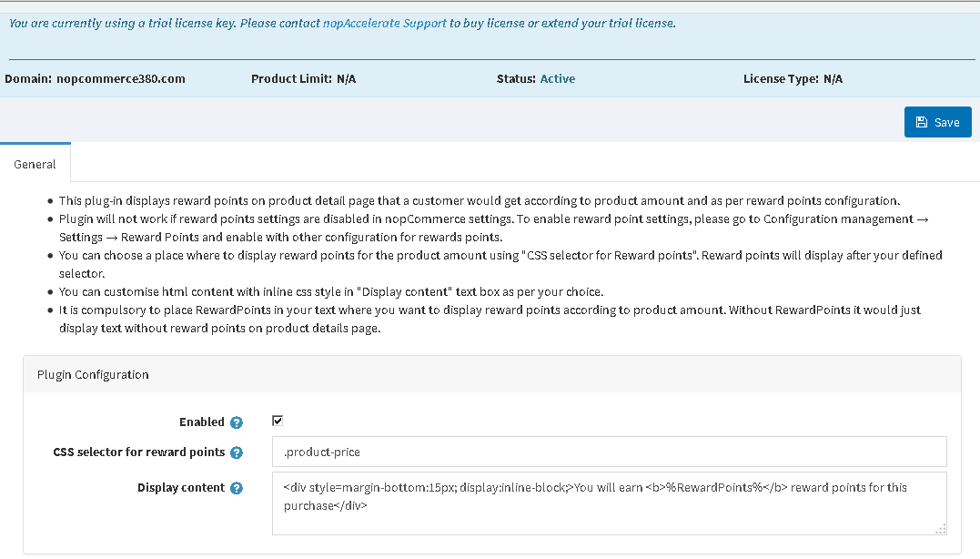This screenshot has height=559, width=980.
Task: Grab the Display content textarea resize handle
Action: tap(941, 529)
